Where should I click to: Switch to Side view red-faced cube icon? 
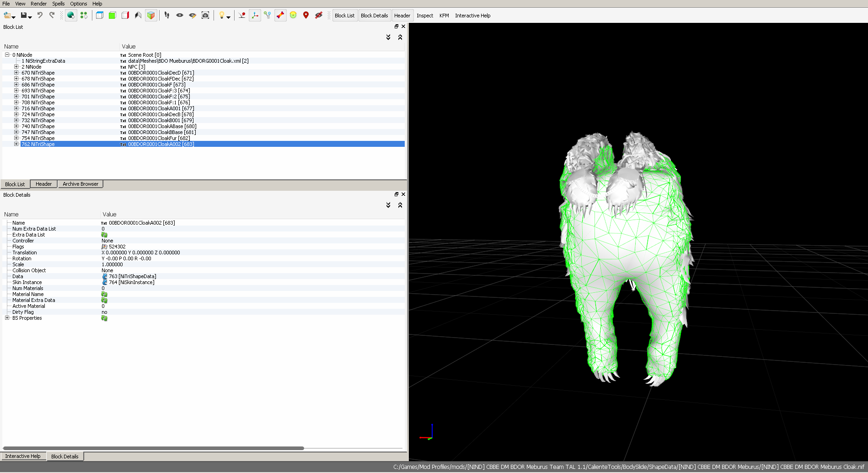tap(125, 15)
